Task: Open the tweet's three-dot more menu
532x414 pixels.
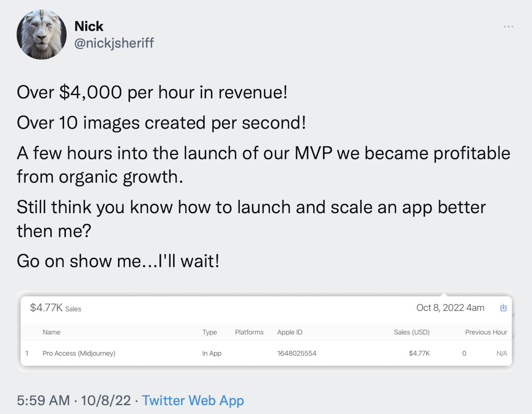Action: [508, 27]
